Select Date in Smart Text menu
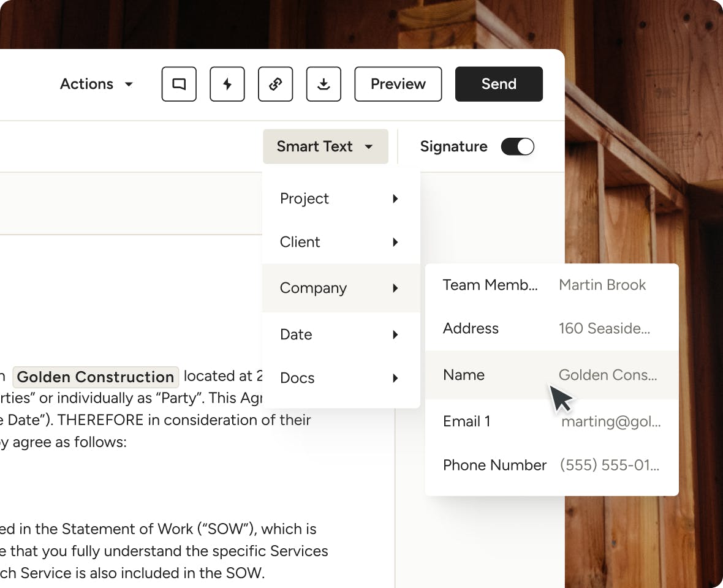 296,334
